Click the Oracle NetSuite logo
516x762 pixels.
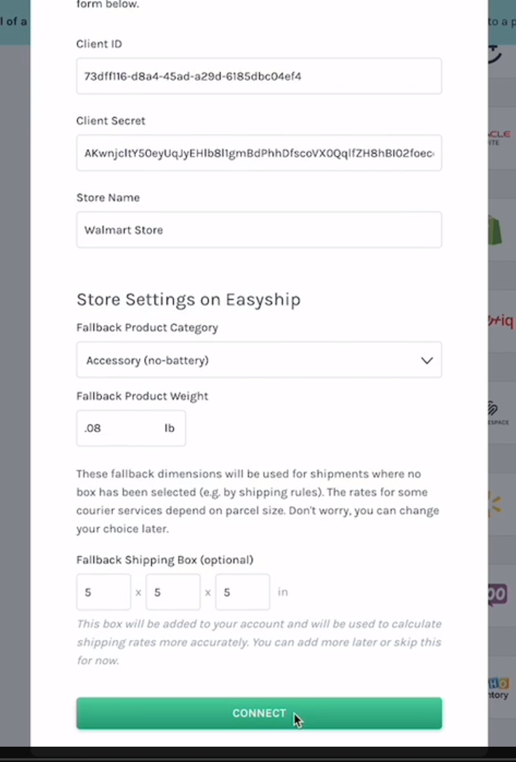tap(499, 138)
